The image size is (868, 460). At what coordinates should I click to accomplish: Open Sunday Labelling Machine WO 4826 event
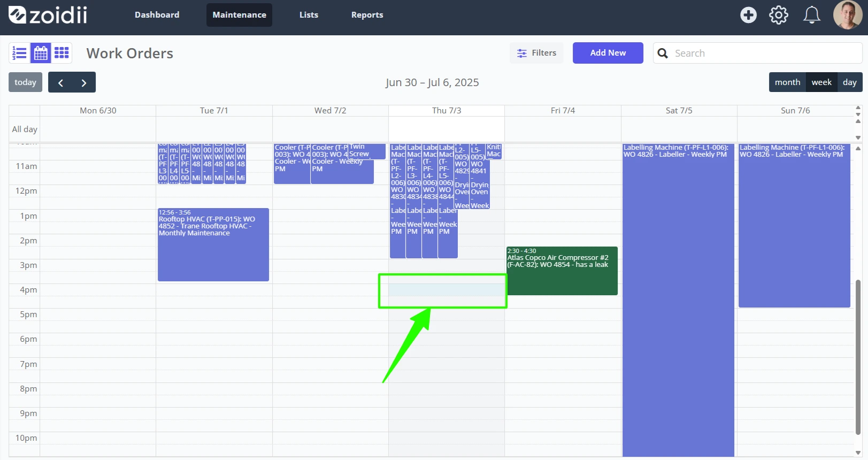point(794,225)
